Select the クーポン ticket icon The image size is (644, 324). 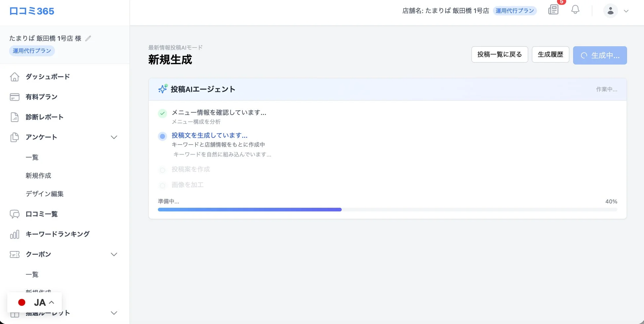[x=15, y=254]
